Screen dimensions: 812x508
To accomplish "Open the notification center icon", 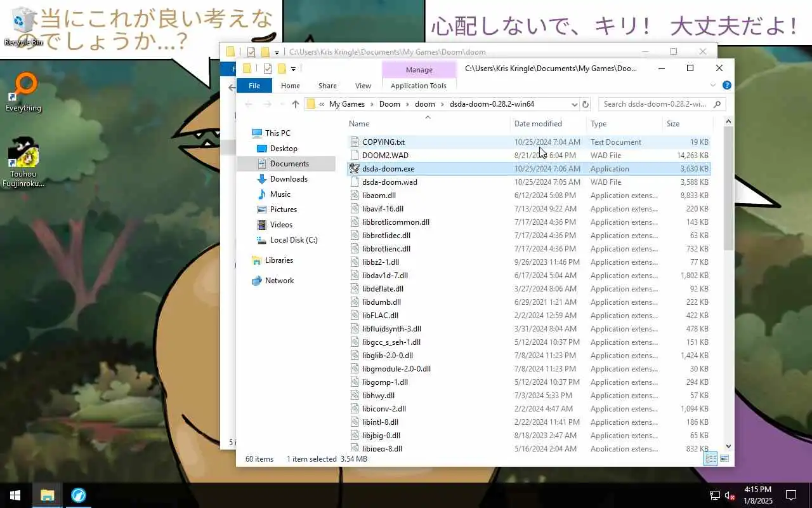I will click(x=791, y=495).
